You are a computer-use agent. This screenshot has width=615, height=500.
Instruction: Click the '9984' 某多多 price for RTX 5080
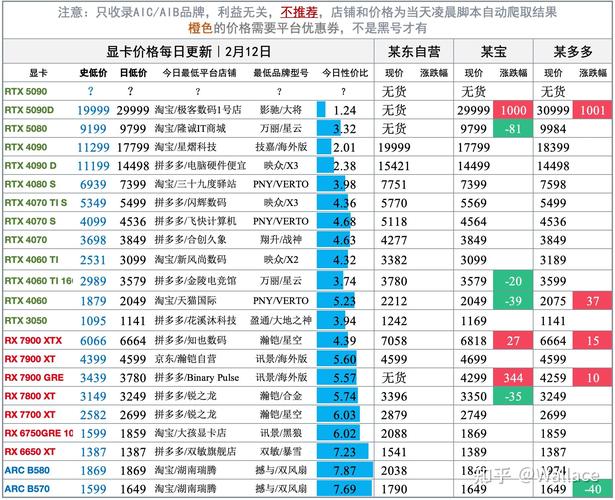coord(553,129)
